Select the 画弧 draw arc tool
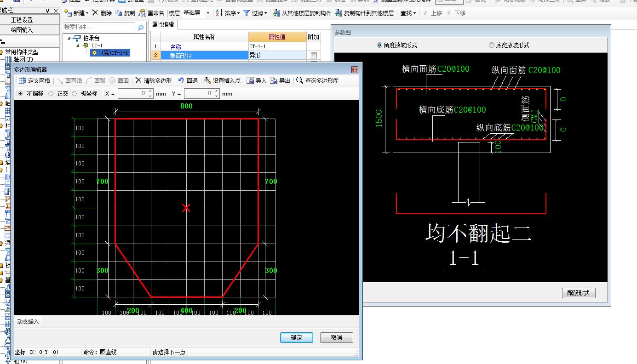This screenshot has height=364, width=637. click(x=95, y=81)
